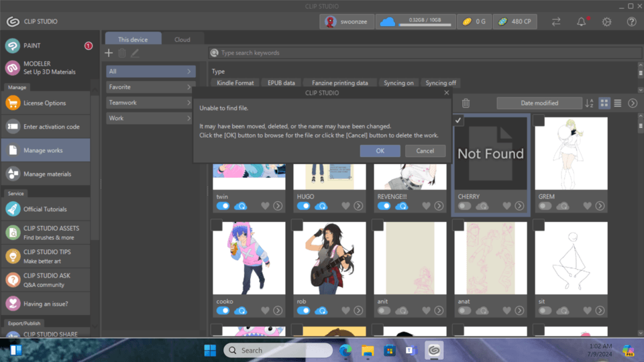
Task: Click Cancel to delete the work
Action: point(425,151)
